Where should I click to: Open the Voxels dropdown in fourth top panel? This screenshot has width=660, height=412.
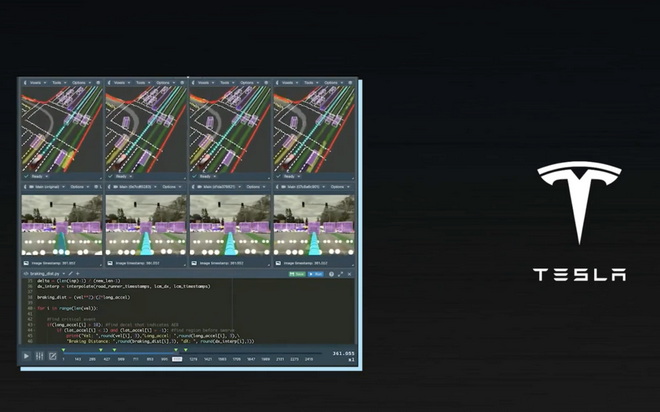pyautogui.click(x=290, y=83)
